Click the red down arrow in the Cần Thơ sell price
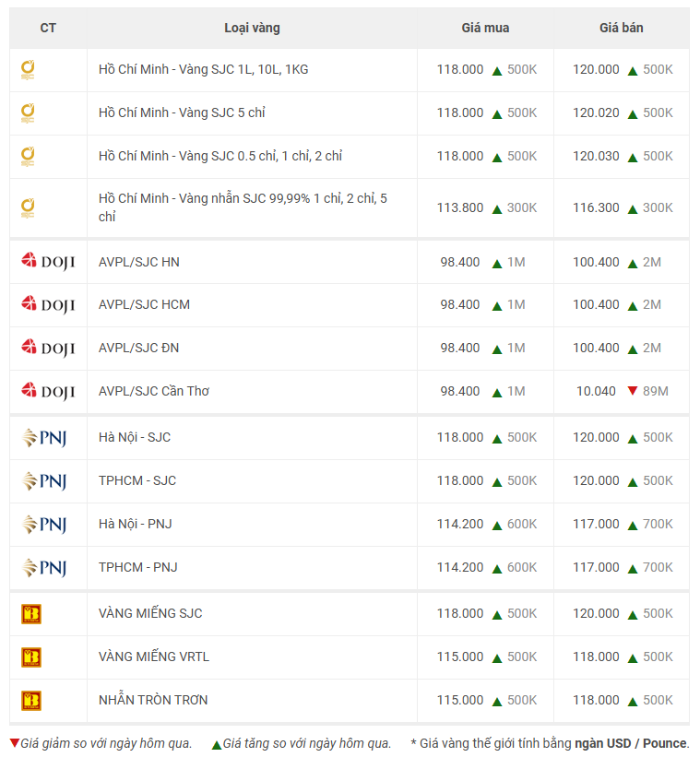Viewport: 700px width, 769px height. 633,391
